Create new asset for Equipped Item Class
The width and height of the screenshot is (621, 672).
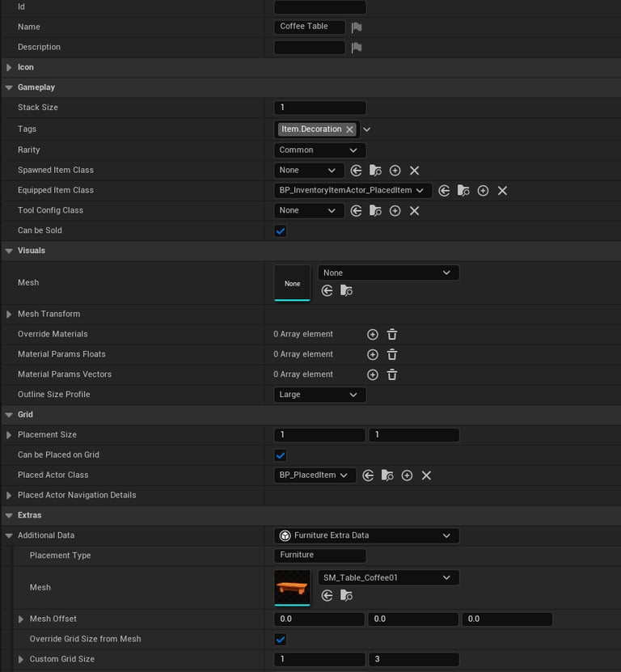point(483,191)
